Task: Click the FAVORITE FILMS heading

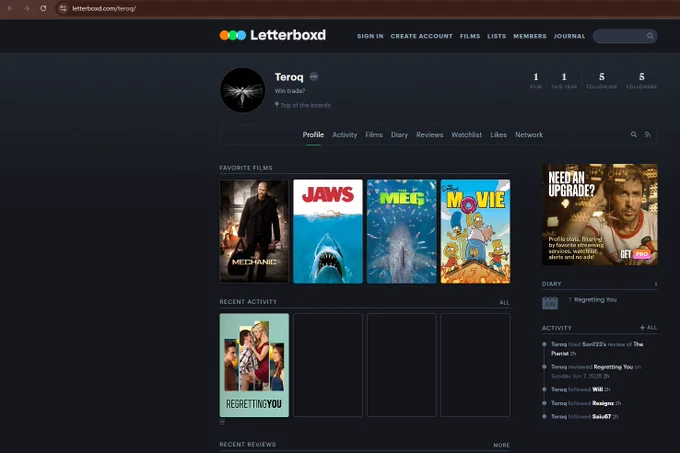Action: click(x=246, y=168)
